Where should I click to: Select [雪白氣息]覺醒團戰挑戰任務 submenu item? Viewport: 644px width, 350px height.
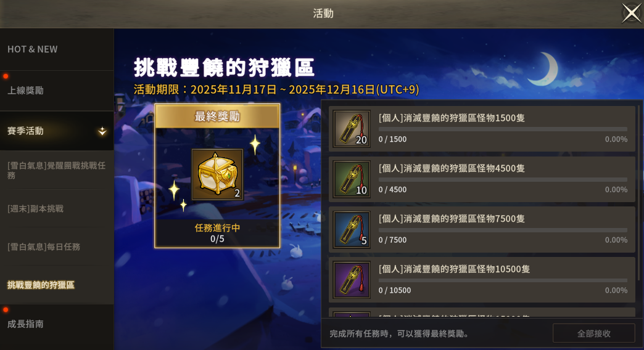point(57,170)
